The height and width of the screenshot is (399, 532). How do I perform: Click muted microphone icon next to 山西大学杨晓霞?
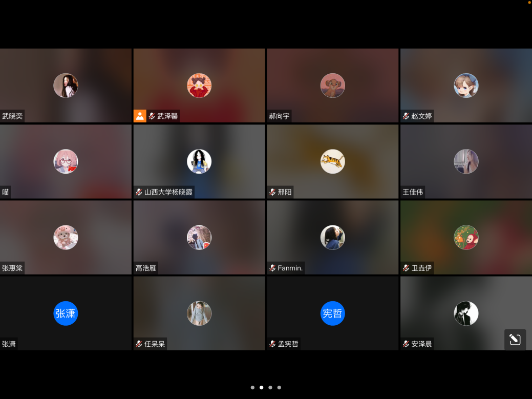[x=139, y=192]
